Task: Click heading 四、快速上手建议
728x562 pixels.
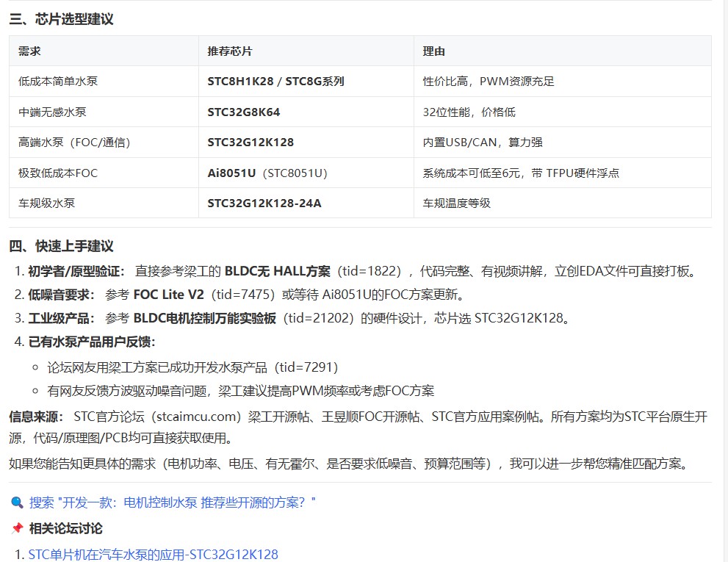Action: pos(61,245)
